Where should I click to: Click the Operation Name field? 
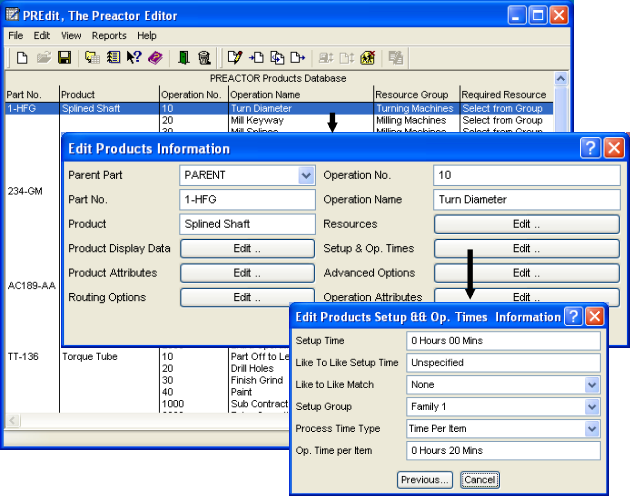pyautogui.click(x=527, y=200)
